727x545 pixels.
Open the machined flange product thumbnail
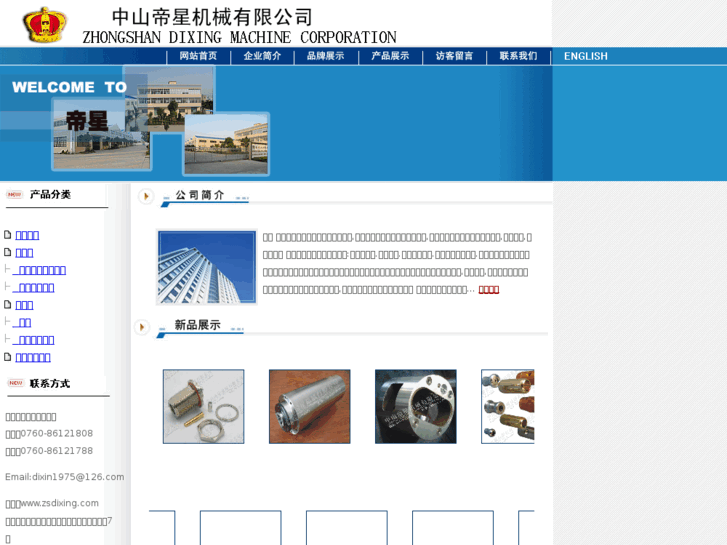416,406
